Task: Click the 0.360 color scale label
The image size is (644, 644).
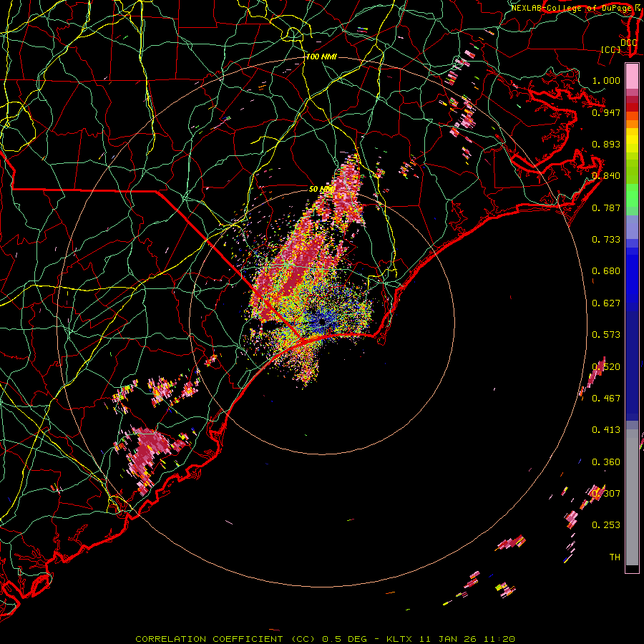Action: [x=606, y=462]
